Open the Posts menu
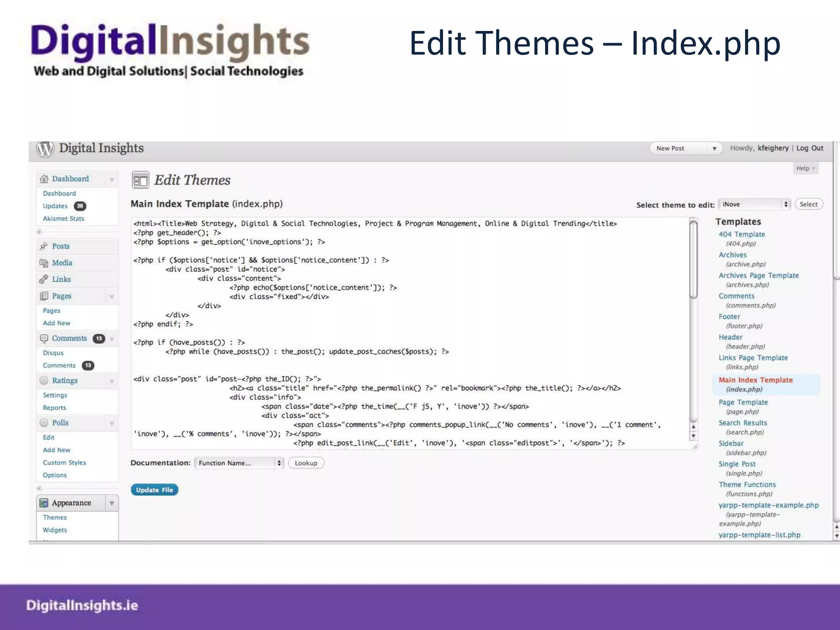Viewport: 840px width, 630px height. click(x=61, y=246)
